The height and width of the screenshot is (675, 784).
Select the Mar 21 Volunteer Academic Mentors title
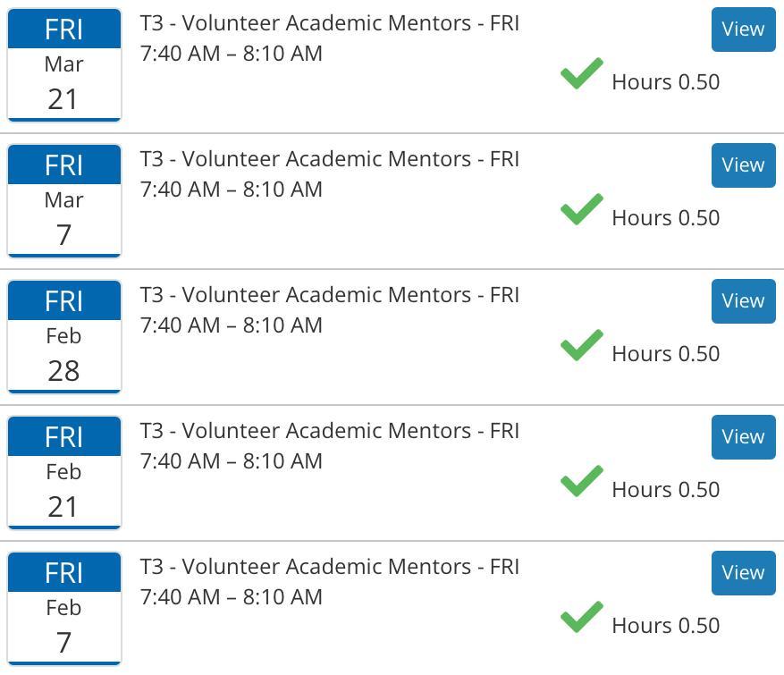pyautogui.click(x=329, y=23)
